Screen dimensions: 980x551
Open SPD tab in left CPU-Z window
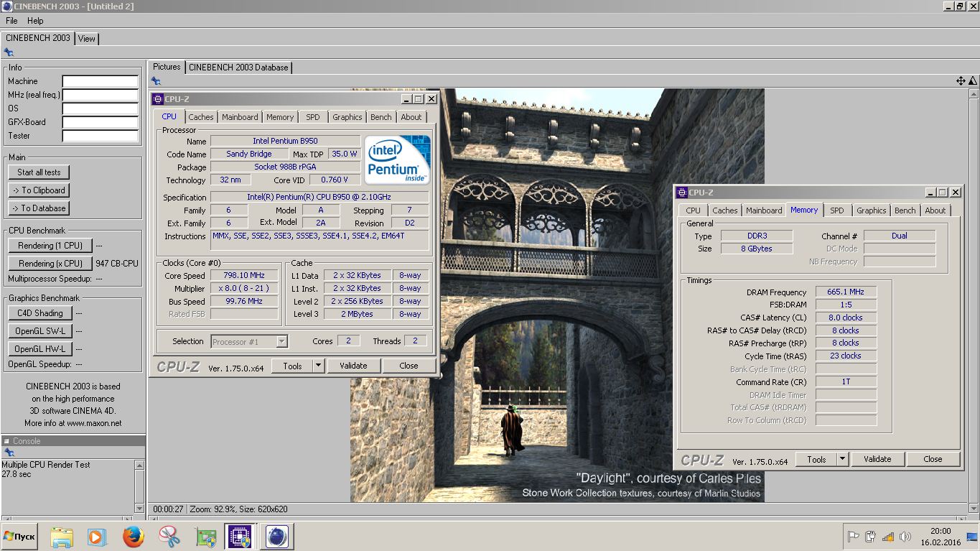313,117
